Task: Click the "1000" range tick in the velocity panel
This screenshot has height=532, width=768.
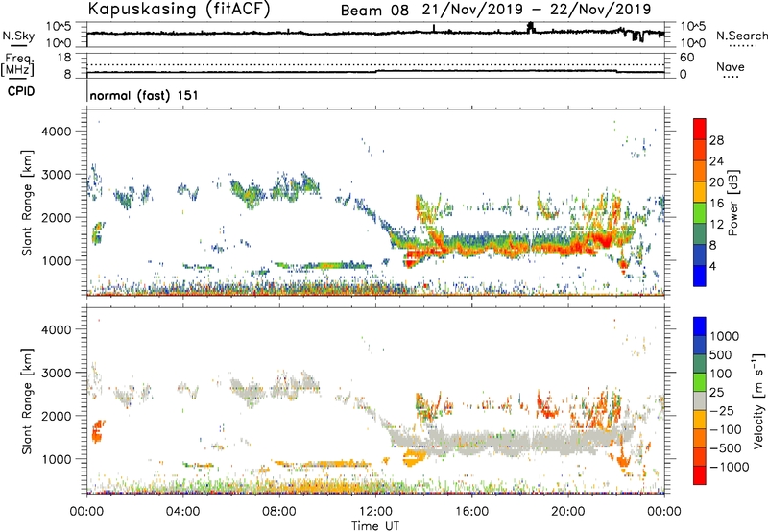Action: [x=56, y=459]
